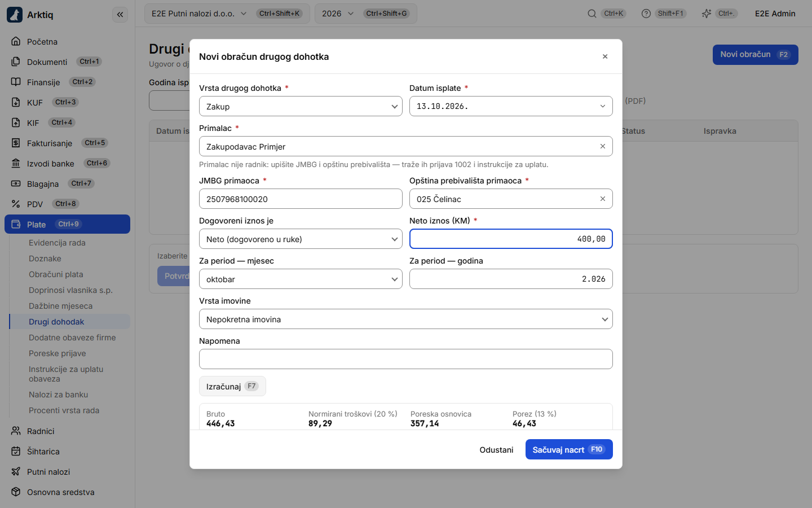Click the Dokumenti icon in the sidebar
Viewport: 812px width, 508px height.
click(x=16, y=62)
